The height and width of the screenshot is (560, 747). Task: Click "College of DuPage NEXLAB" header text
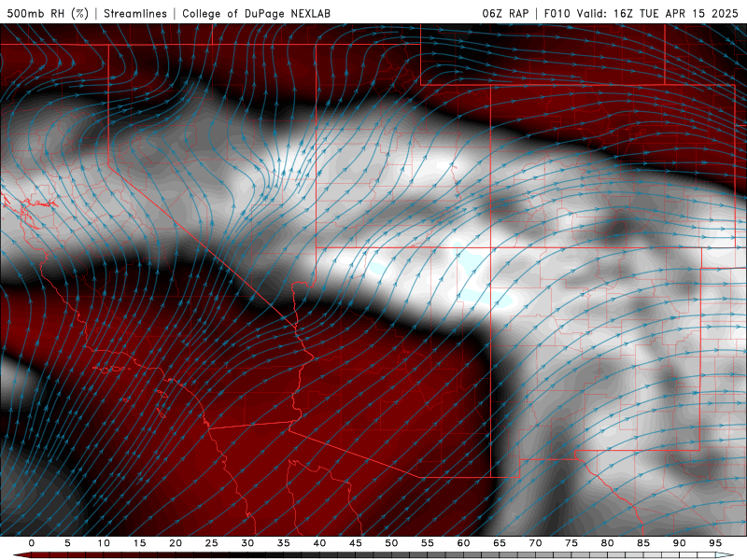pos(256,13)
